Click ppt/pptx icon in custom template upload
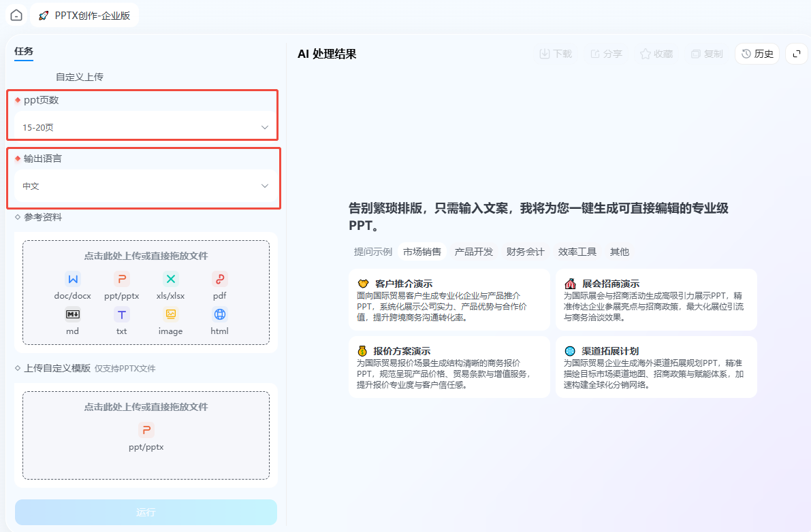Screen dimensions: 811x532 click(x=146, y=430)
